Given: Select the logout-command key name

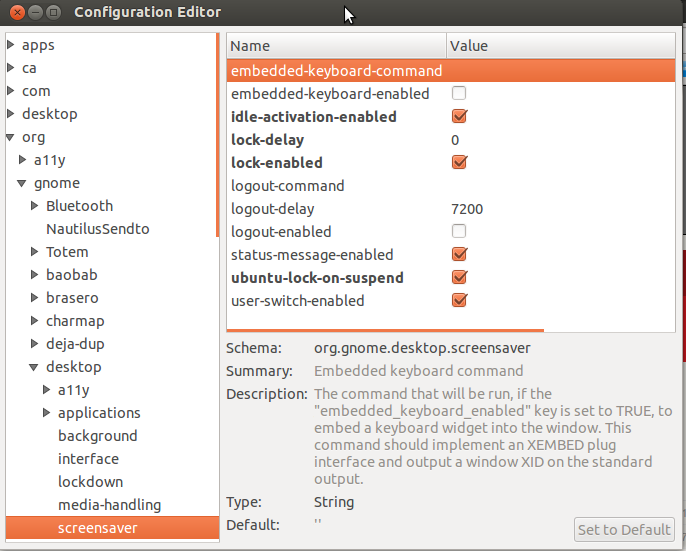Looking at the screenshot, I should tap(287, 186).
